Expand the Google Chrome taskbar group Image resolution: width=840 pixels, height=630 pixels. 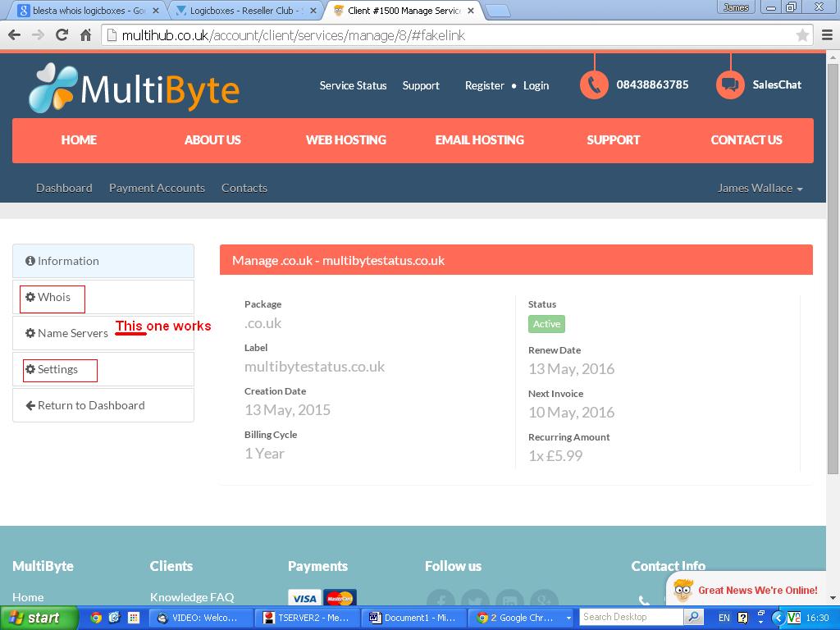tap(568, 618)
